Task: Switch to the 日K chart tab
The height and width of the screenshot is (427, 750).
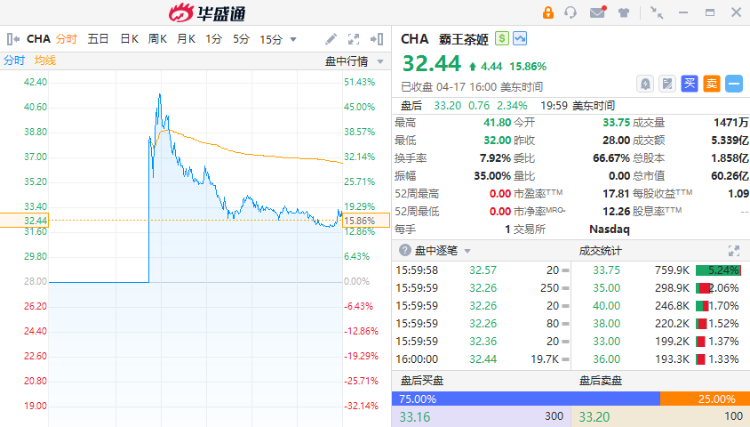Action: click(129, 39)
